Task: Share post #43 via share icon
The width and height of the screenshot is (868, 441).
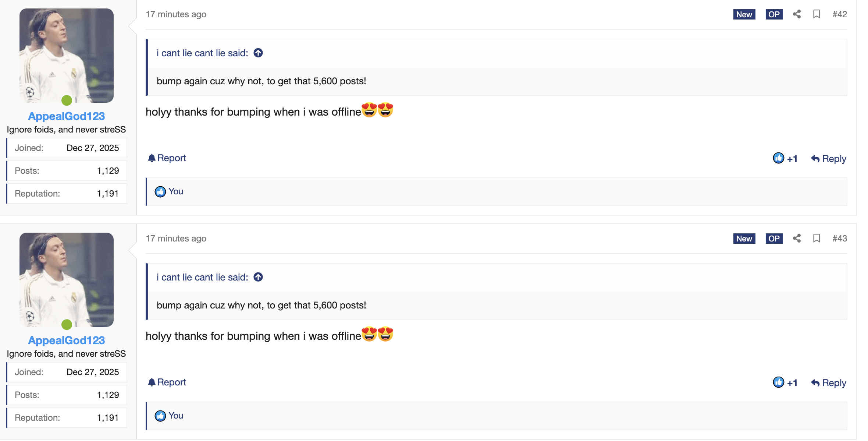Action: tap(797, 239)
